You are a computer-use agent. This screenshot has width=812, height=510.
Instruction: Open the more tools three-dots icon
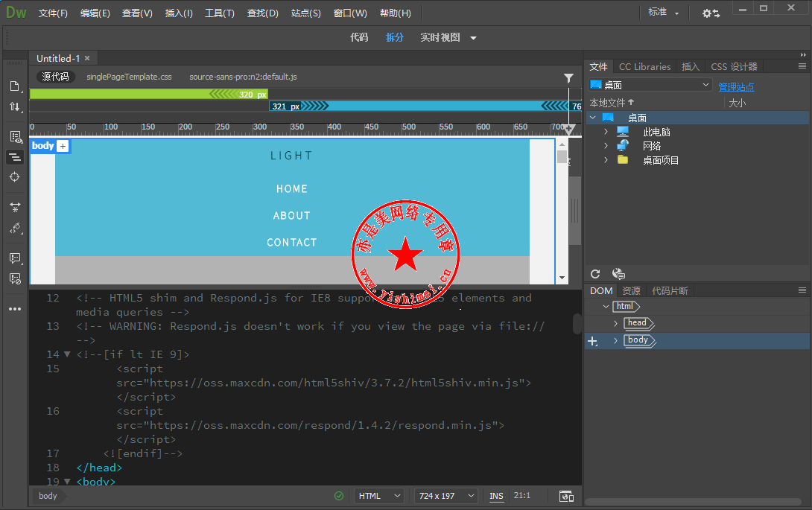(x=15, y=309)
